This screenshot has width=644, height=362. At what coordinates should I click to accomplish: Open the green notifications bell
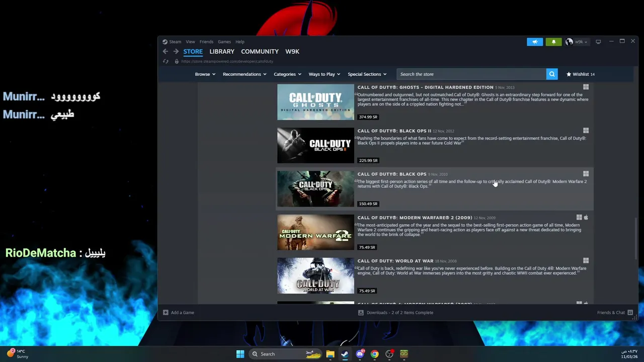[553, 42]
